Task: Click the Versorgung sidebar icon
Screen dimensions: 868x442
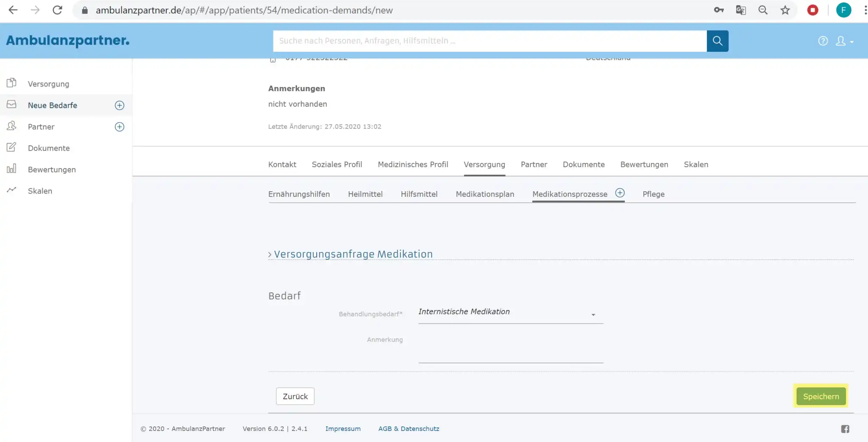Action: pyautogui.click(x=11, y=83)
